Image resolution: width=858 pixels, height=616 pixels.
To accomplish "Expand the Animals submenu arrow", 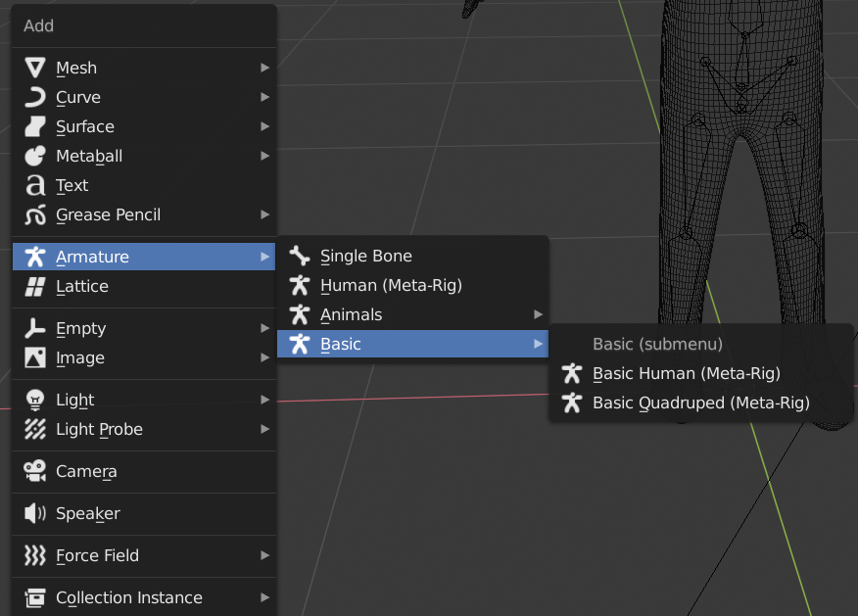I will tap(538, 314).
